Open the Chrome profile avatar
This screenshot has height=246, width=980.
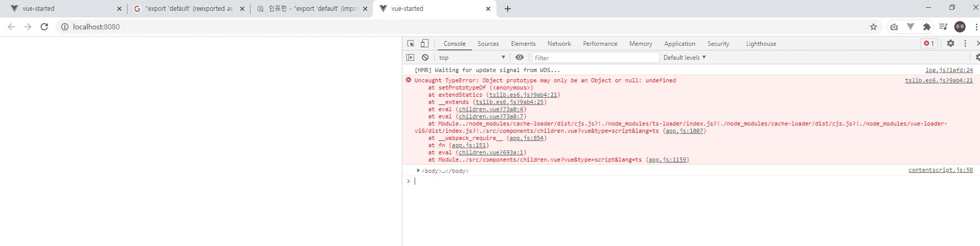pyautogui.click(x=960, y=27)
